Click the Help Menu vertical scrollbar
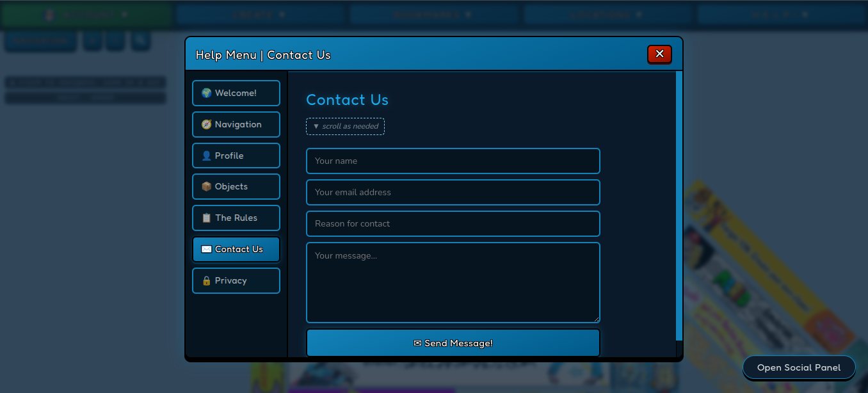This screenshot has height=393, width=868. [x=679, y=206]
